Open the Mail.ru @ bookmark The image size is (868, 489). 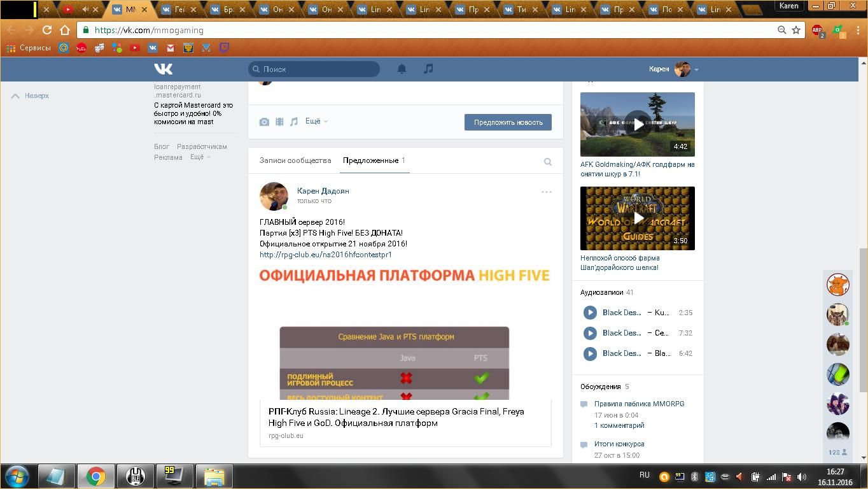tap(64, 48)
